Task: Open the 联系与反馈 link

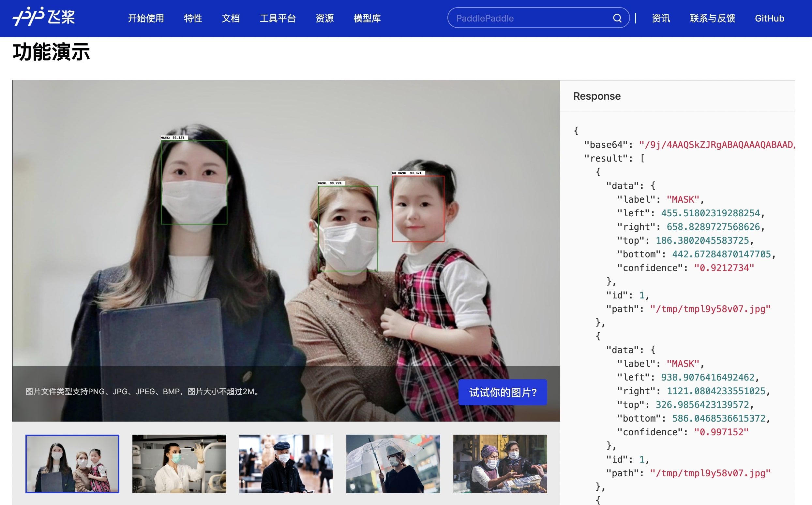Action: click(x=713, y=18)
